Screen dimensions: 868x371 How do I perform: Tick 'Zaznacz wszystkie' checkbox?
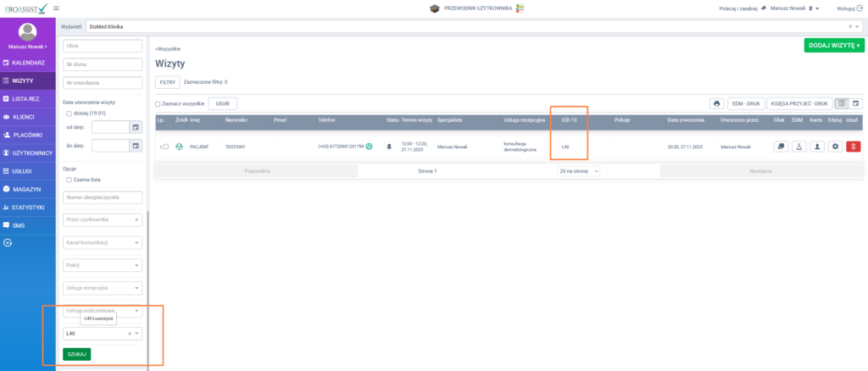point(159,103)
